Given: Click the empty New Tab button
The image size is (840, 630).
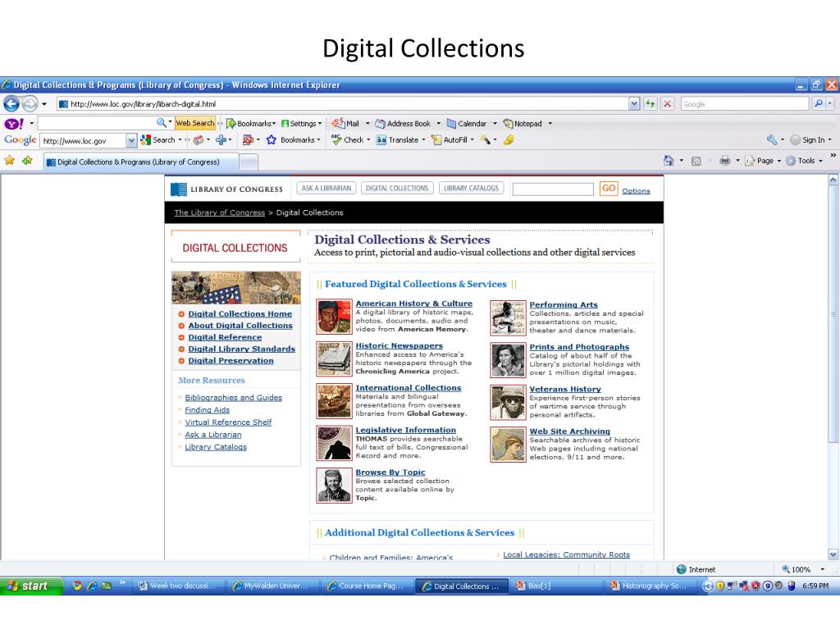Looking at the screenshot, I should [248, 162].
